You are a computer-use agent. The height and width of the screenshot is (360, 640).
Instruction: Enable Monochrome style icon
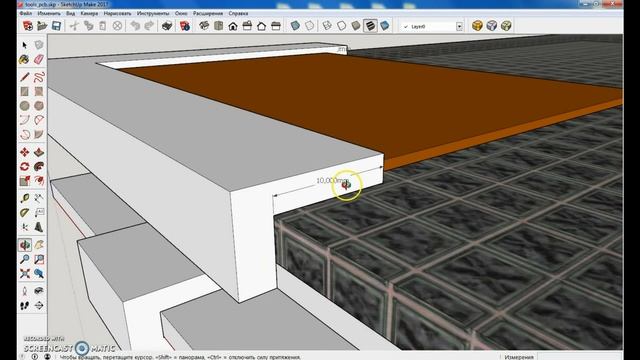pyautogui.click(x=384, y=26)
